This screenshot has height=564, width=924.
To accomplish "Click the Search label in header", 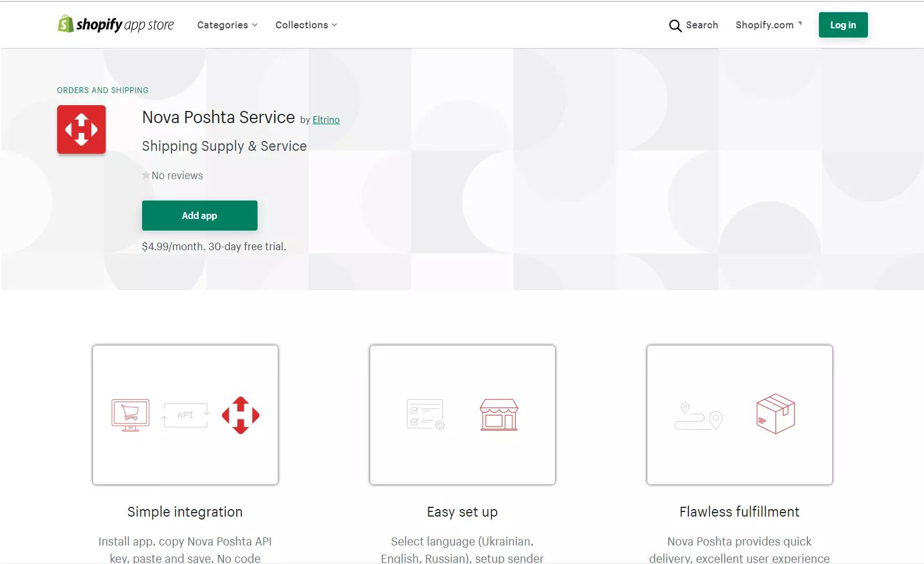I will (x=702, y=25).
